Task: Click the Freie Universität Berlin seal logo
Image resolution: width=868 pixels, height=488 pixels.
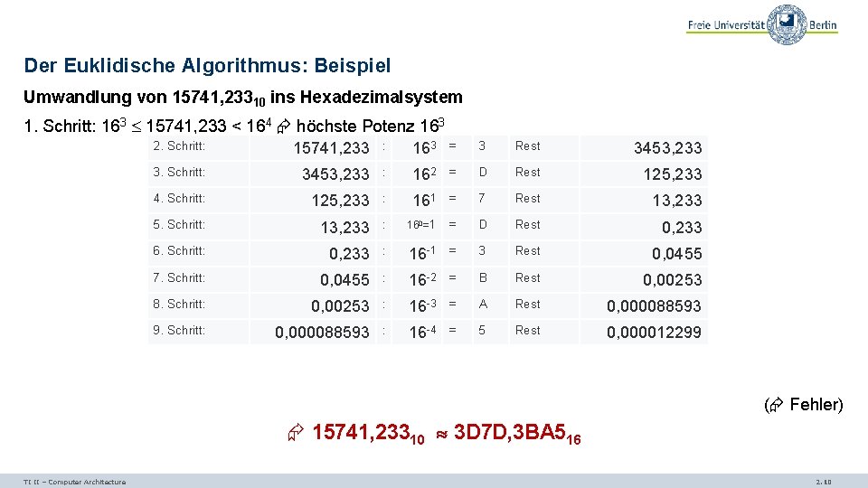Action: (x=787, y=24)
